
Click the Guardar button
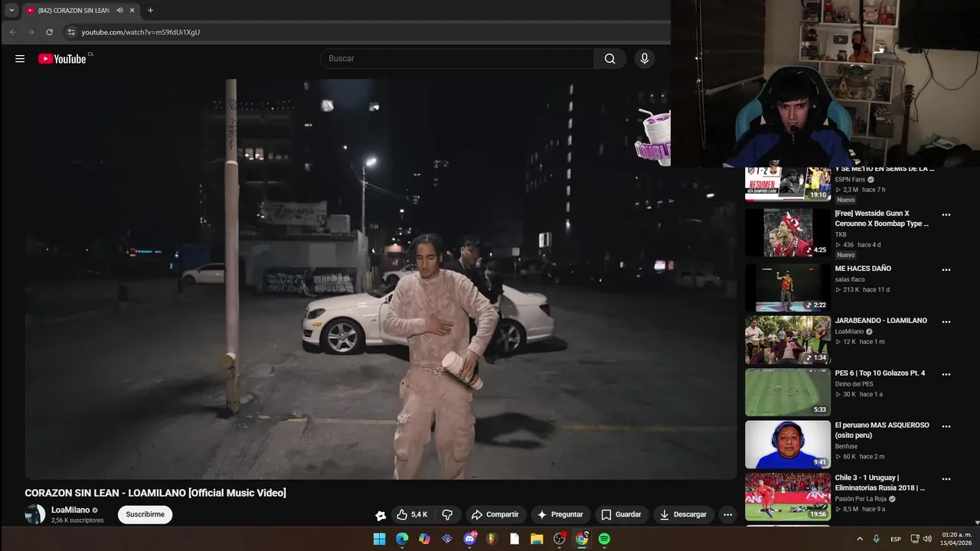pos(621,514)
